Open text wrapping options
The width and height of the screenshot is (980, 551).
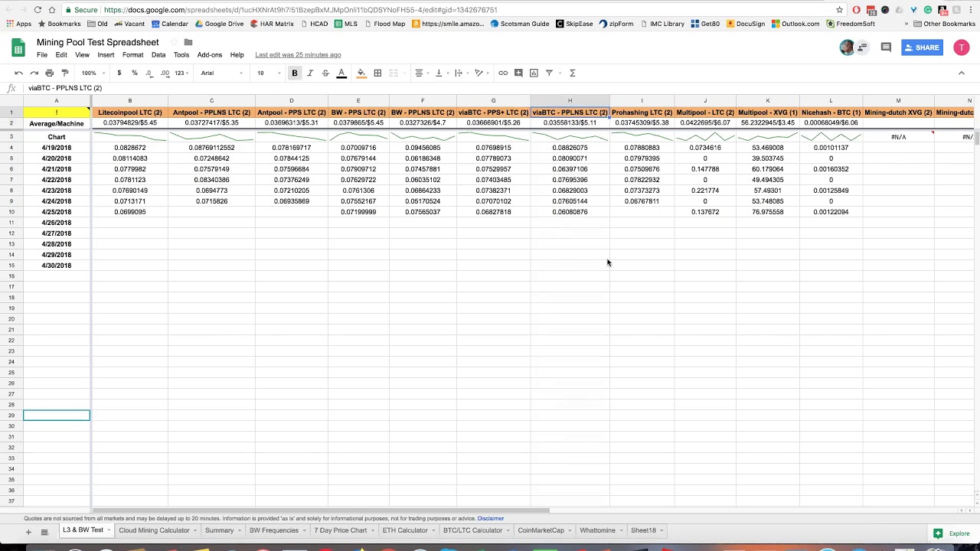point(461,73)
